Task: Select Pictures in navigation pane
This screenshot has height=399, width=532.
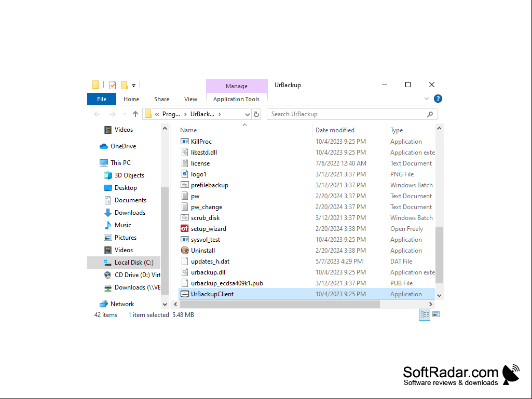Action: [120, 238]
